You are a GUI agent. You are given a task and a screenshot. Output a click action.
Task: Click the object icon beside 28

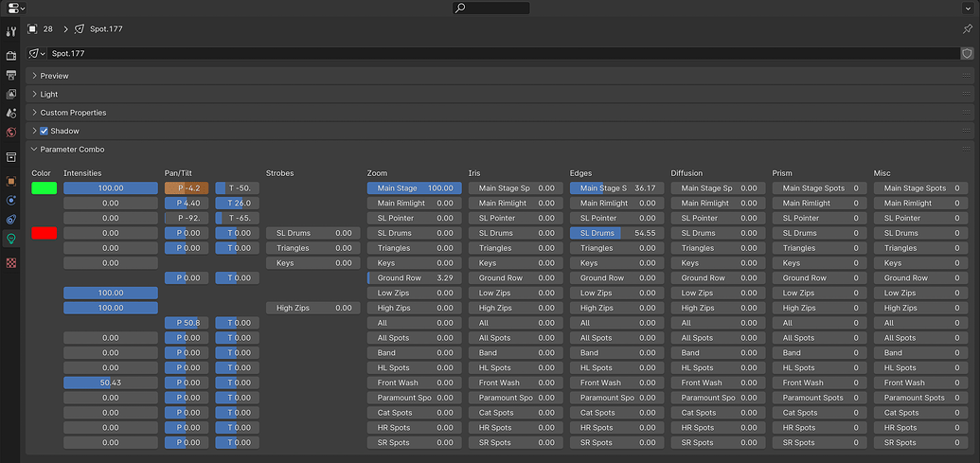[x=32, y=28]
